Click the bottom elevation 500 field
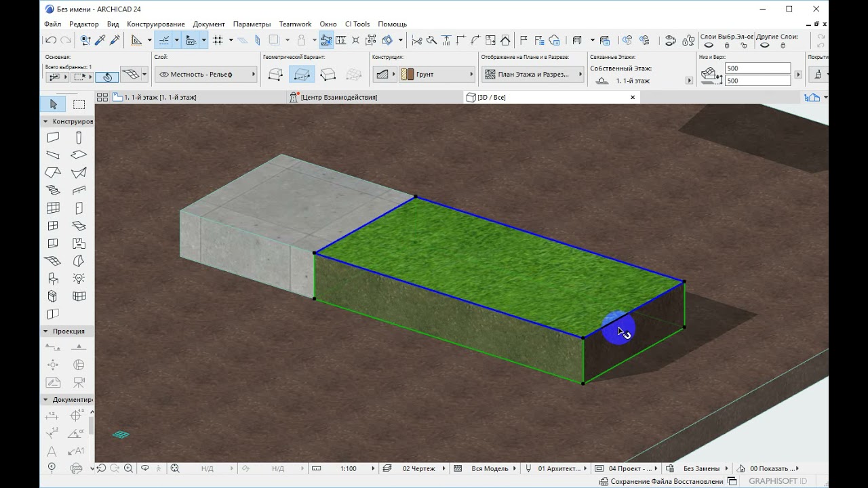Screen dimensions: 868x488 tap(757, 81)
